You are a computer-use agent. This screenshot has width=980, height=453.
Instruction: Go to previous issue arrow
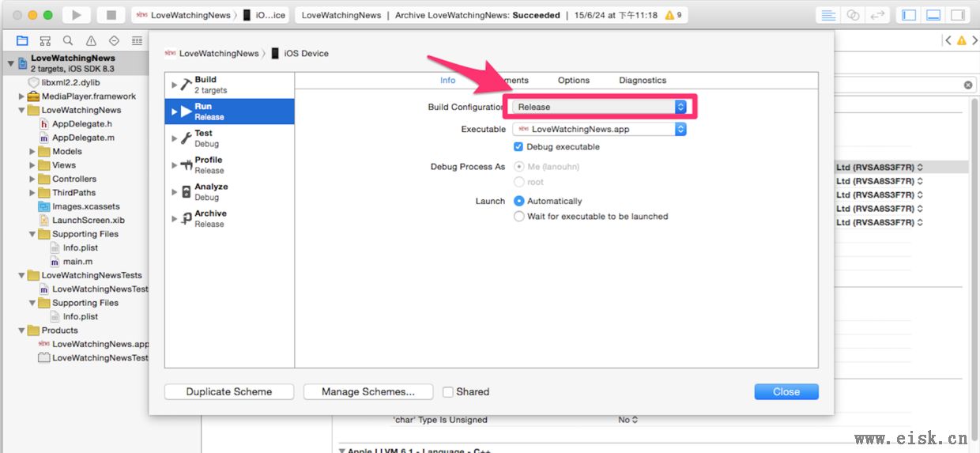(948, 40)
